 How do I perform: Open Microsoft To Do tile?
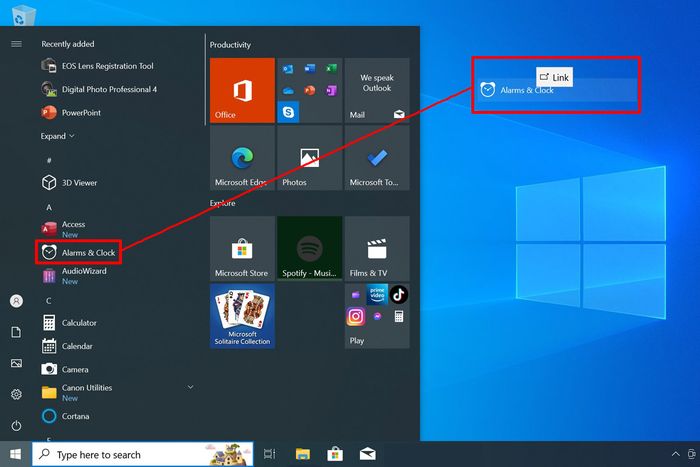(x=377, y=158)
